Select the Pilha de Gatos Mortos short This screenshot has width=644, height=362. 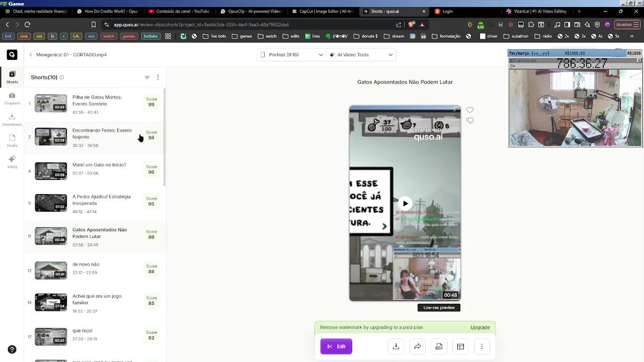[x=96, y=104]
